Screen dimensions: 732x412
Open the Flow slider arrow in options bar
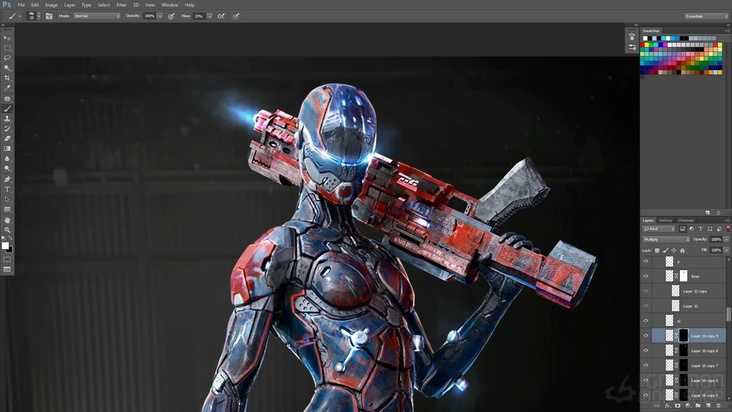(210, 16)
